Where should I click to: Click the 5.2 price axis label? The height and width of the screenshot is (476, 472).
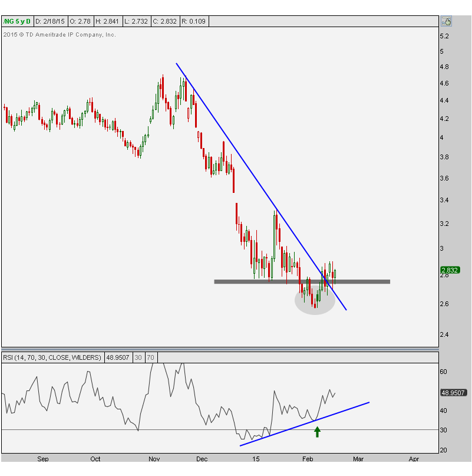point(444,36)
